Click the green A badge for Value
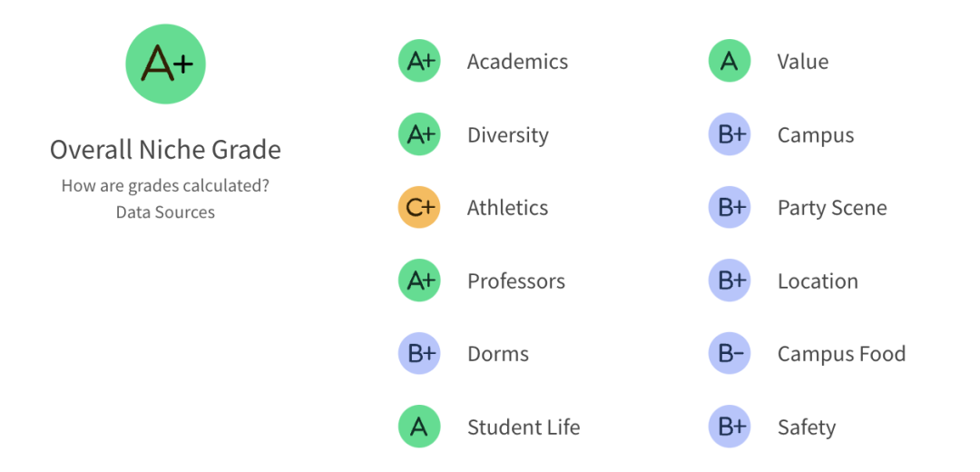The height and width of the screenshot is (472, 980). (730, 61)
